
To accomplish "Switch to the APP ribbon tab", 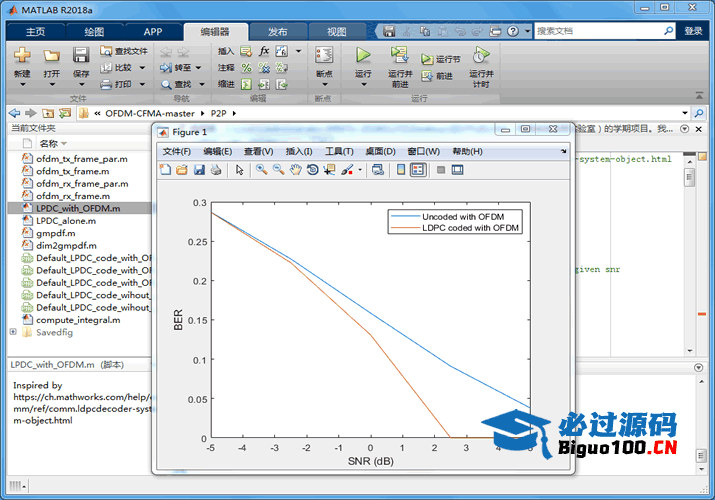I will [153, 31].
